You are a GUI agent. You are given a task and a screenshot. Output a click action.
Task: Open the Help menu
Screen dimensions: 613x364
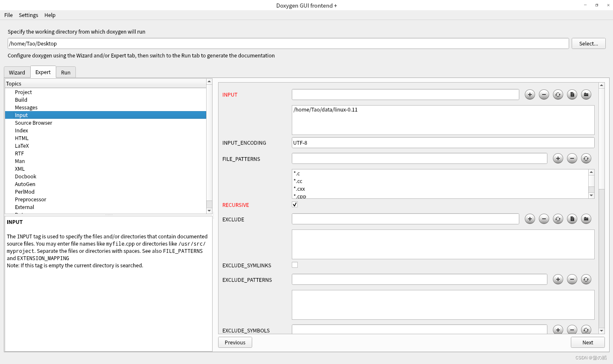(x=50, y=15)
